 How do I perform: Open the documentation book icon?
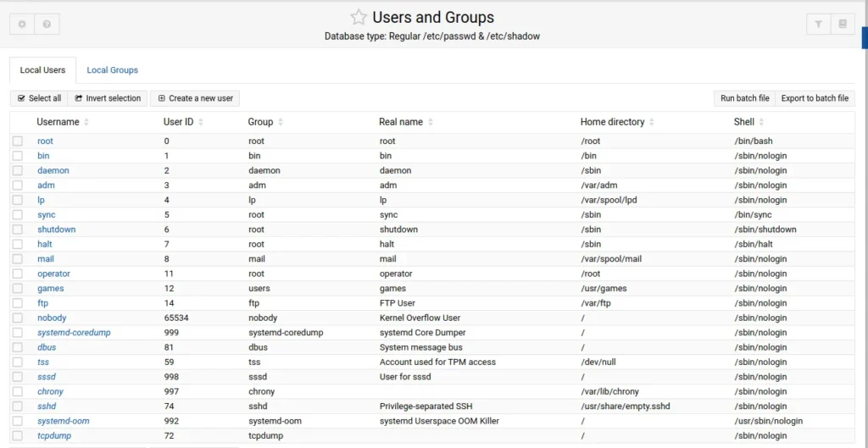coord(843,25)
